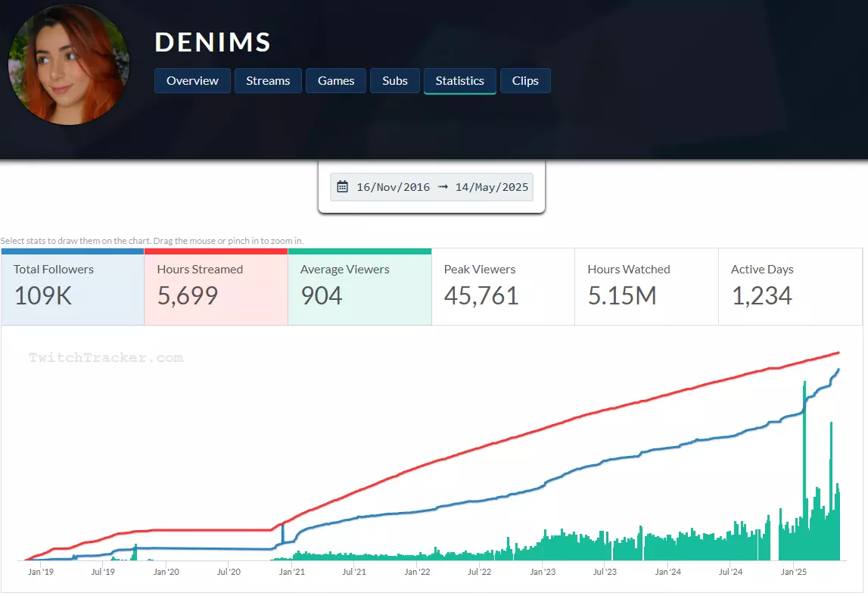Screen dimensions: 868x596
Task: Click the Jul '20 x-axis label
Action: (229, 572)
